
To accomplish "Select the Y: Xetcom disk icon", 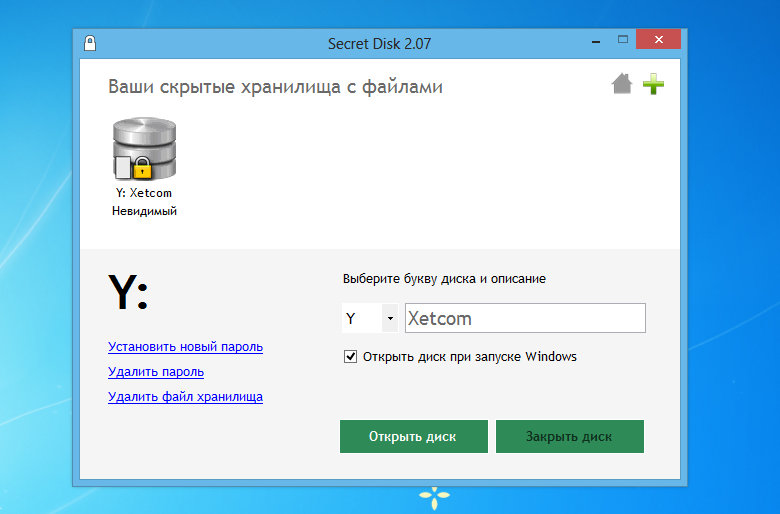I will pos(144,148).
